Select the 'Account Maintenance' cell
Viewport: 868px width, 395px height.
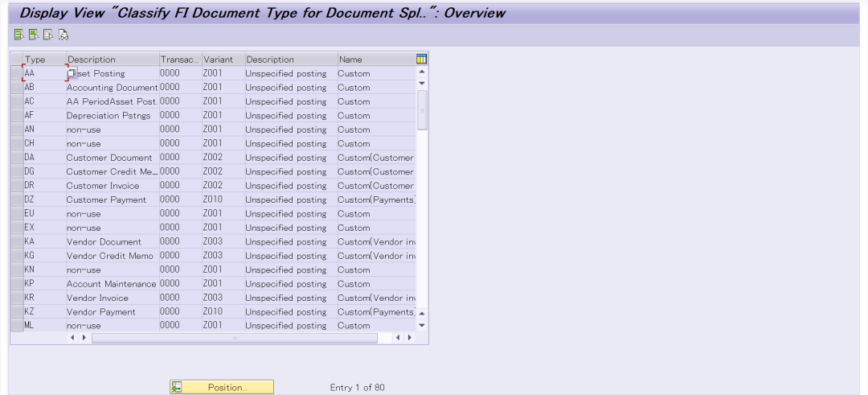tap(113, 284)
